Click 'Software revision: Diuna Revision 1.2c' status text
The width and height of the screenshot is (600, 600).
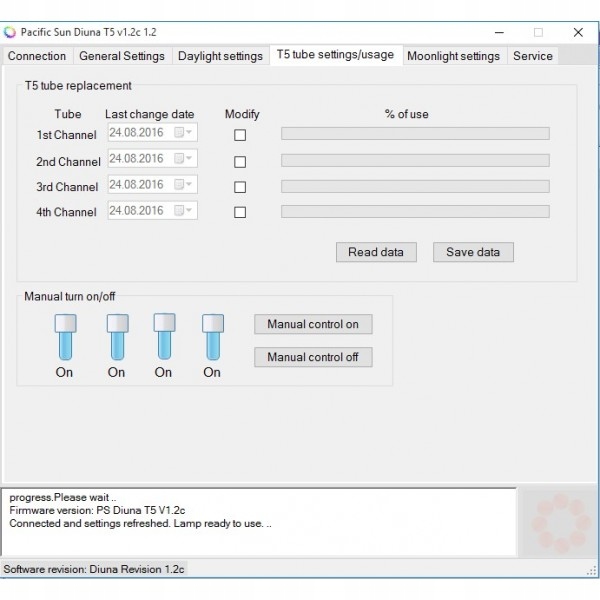pos(94,569)
